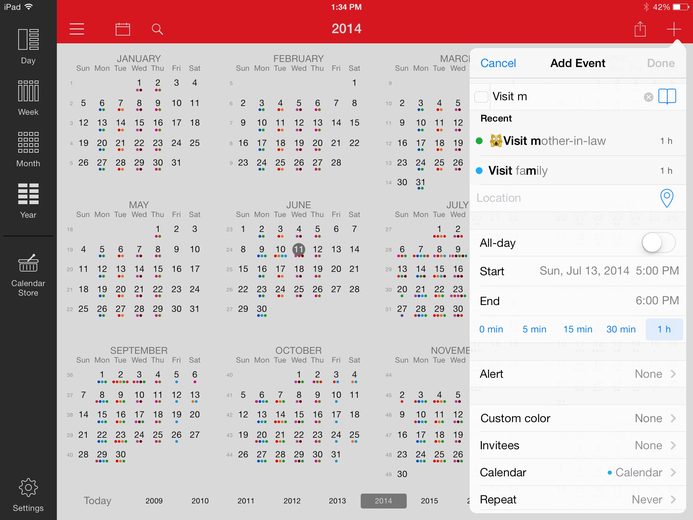Screen dimensions: 693x520
Task: Open the Alert options
Action: tap(578, 374)
